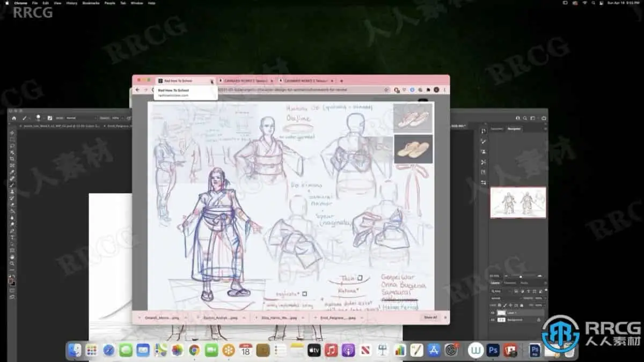644x362 pixels.
Task: Open layer blend mode dropdown in Layers panel
Action: [x=506, y=298]
